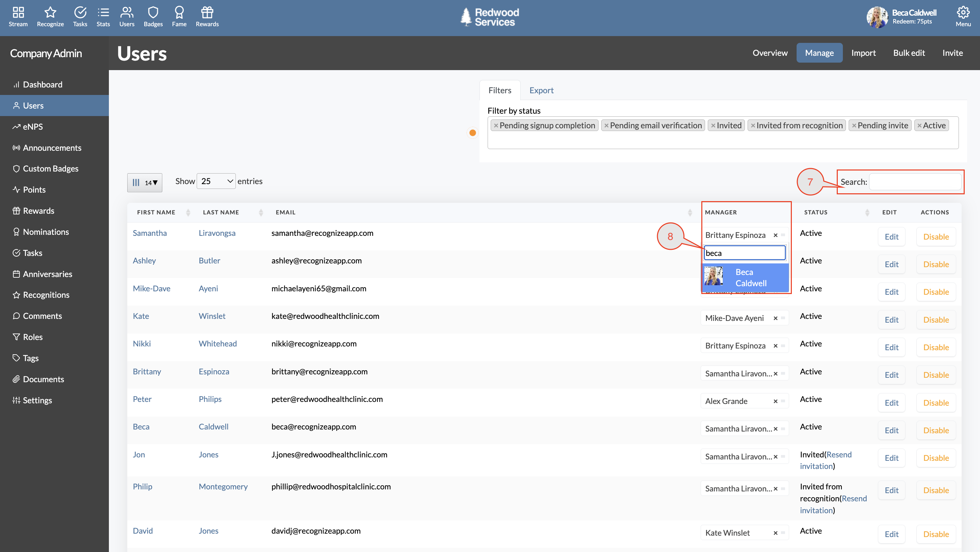Switch to the Bulk edit tab
The image size is (980, 552).
[x=909, y=53]
